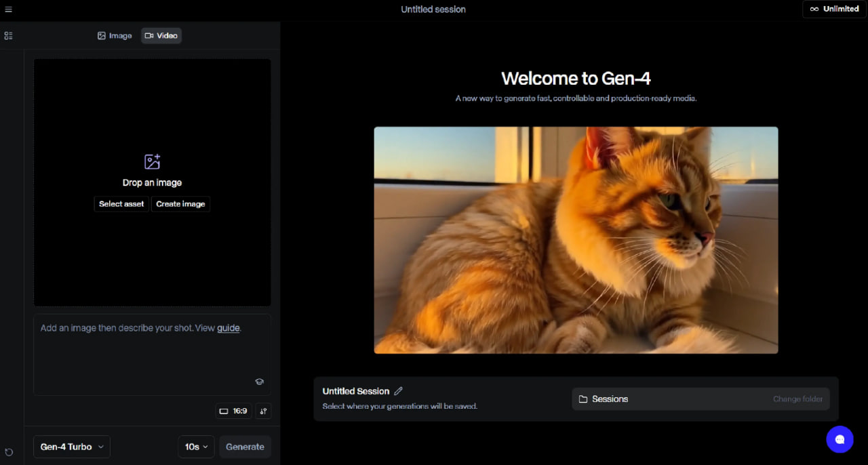Click the Welcome to Gen-4 heading
The image size is (868, 465).
click(576, 79)
